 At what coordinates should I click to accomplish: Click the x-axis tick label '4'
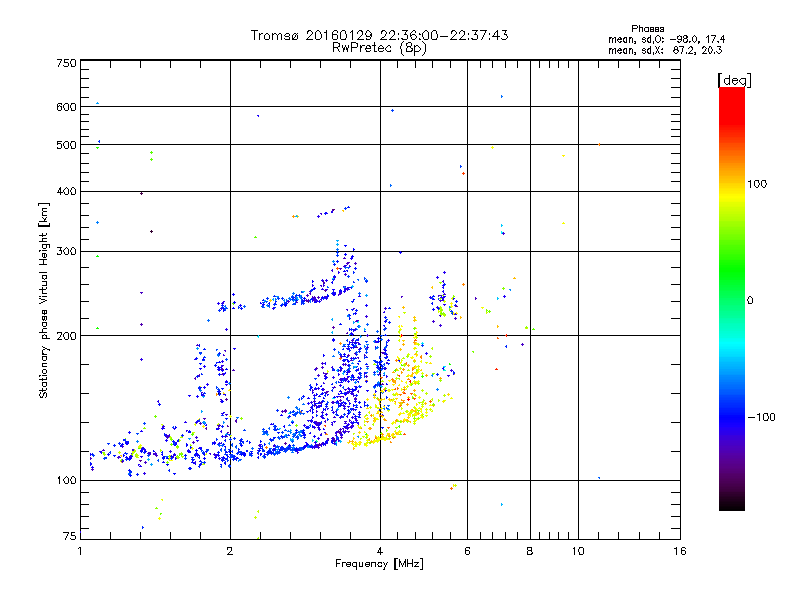tap(380, 551)
